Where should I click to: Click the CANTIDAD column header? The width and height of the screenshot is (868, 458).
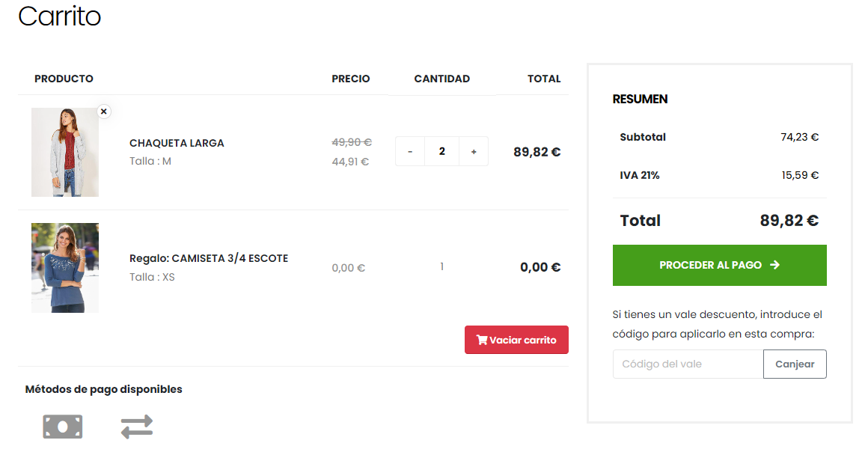(x=442, y=79)
